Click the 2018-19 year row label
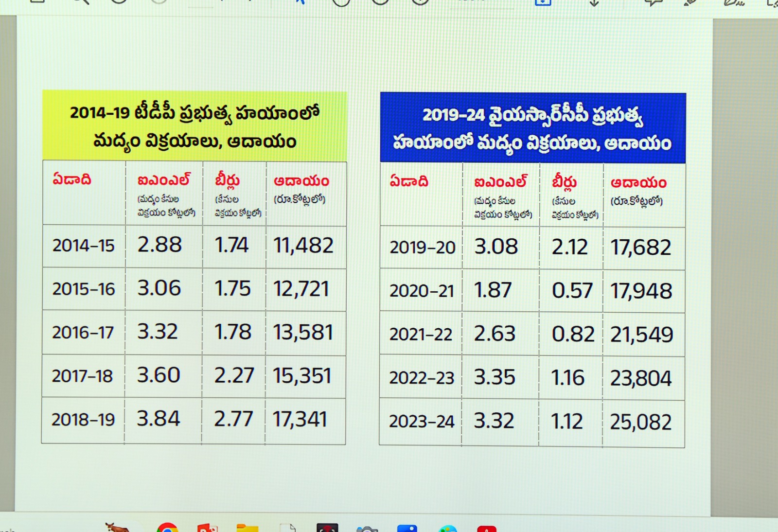Screen dimensions: 778x532 (x=83, y=420)
